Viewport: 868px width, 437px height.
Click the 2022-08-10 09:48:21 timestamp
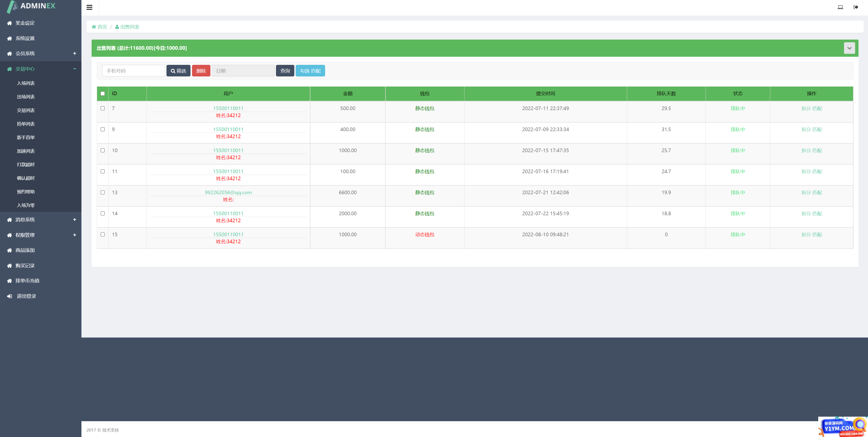click(x=545, y=235)
